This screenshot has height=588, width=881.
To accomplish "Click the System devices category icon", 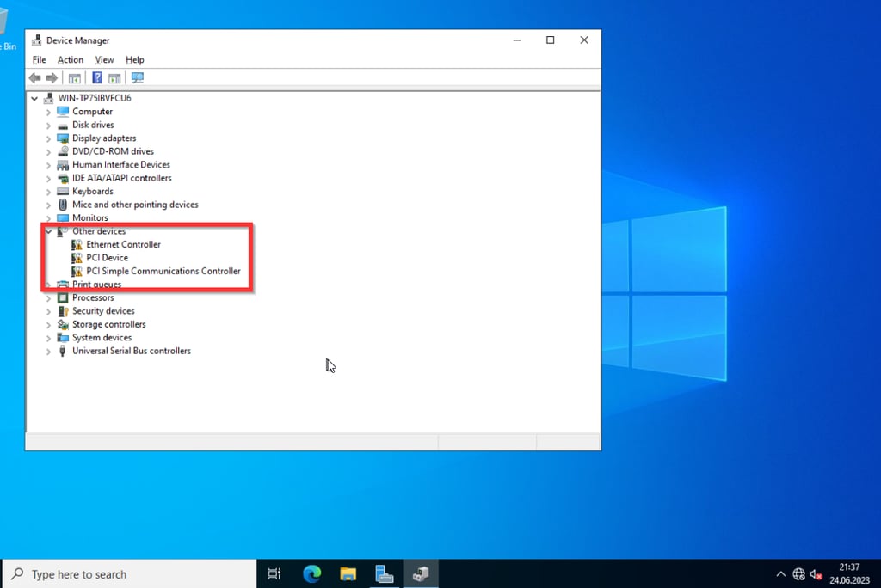I will pyautogui.click(x=63, y=338).
